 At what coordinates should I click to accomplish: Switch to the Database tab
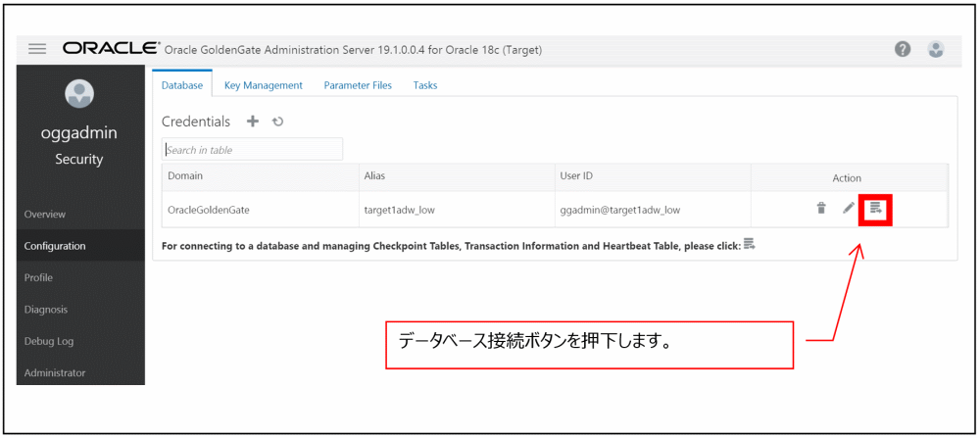coord(182,85)
